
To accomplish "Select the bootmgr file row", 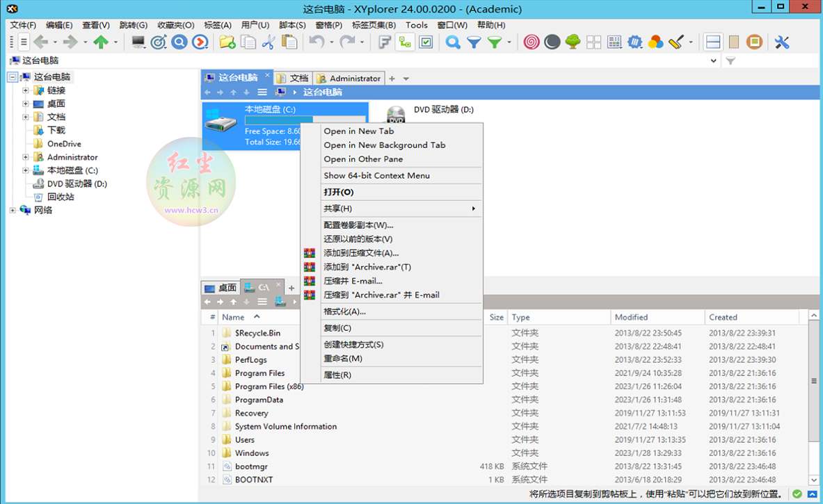I will tap(504, 466).
